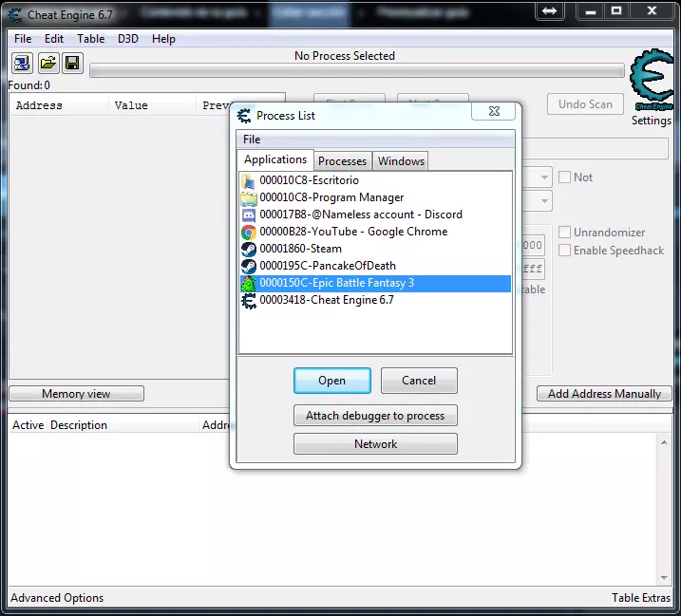
Task: Click Steam icon beside PancakeOfDeath
Action: click(249, 266)
